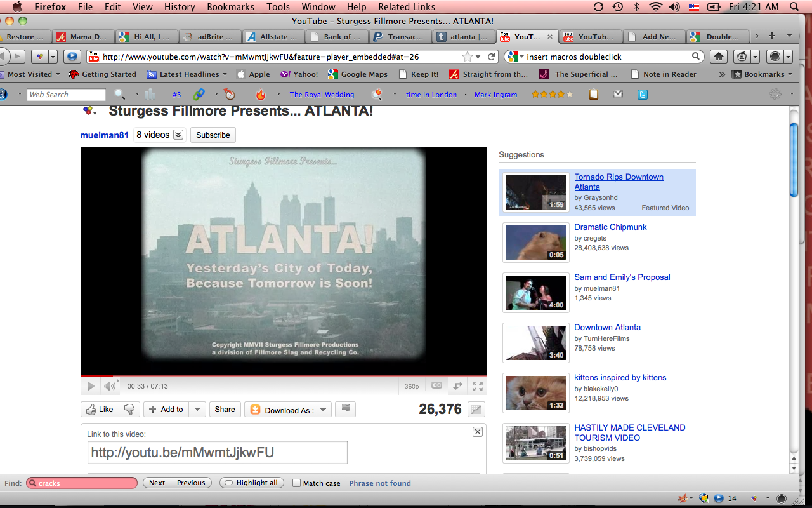Toggle the Match case checkbox
Viewport: 812px width, 508px height.
(296, 483)
